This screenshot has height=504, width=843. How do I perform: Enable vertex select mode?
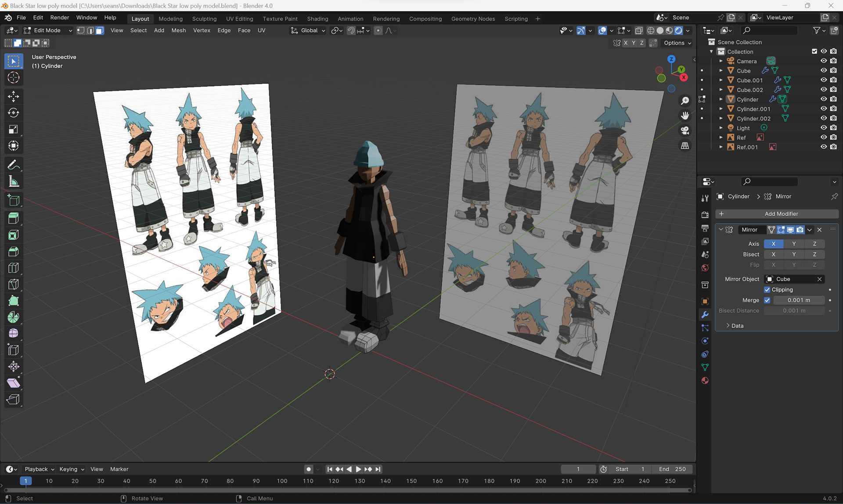click(x=81, y=31)
